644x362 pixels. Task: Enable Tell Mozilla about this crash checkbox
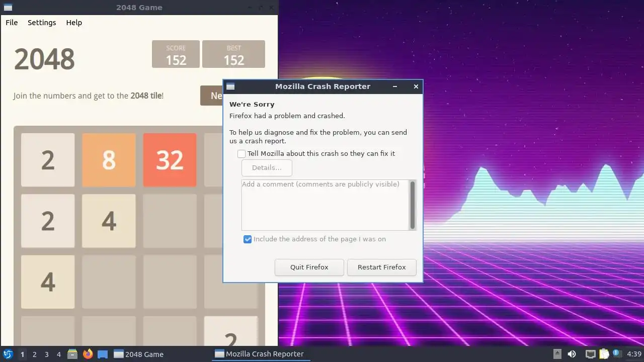[242, 154]
